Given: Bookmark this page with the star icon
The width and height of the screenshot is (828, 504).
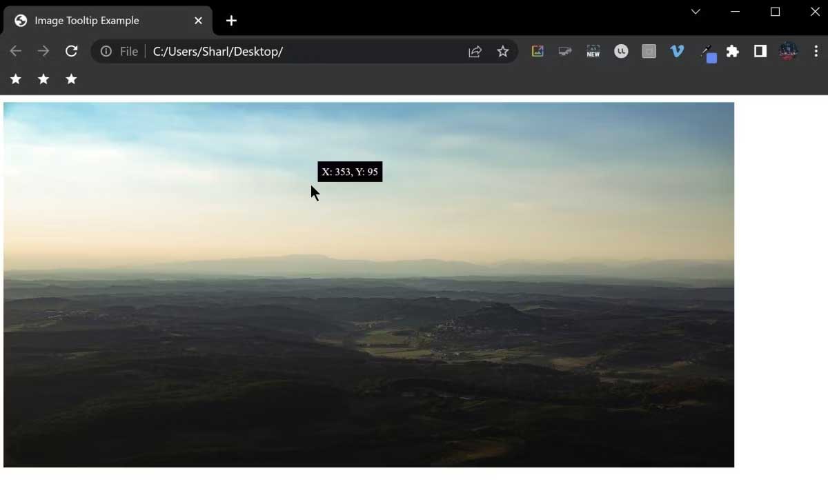Looking at the screenshot, I should click(x=503, y=51).
